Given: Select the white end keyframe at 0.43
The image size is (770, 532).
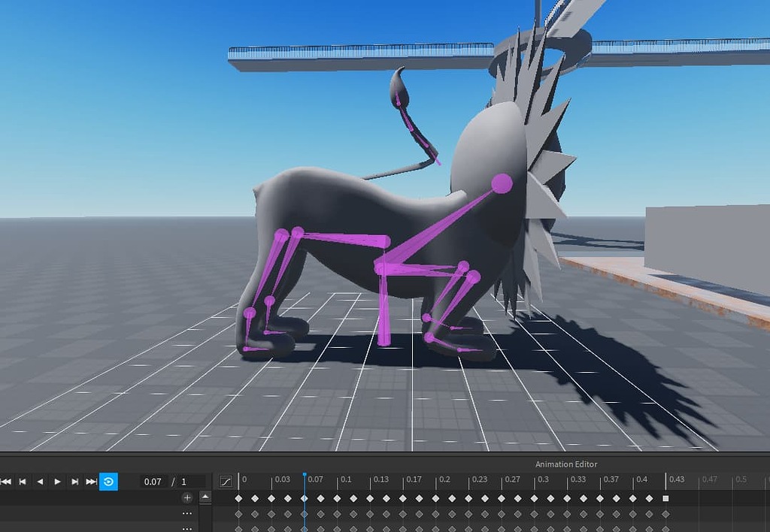Looking at the screenshot, I should click(x=667, y=499).
